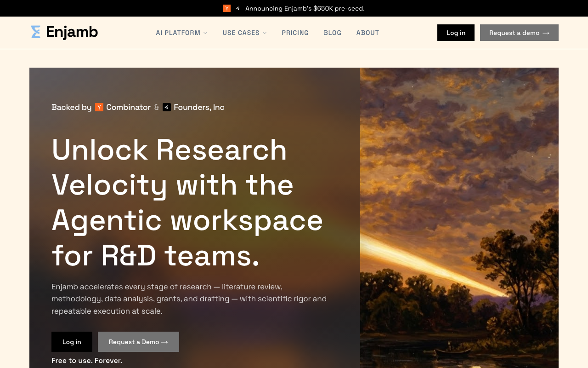The width and height of the screenshot is (588, 368).
Task: Click the Founders, Inc badge in hero section
Action: [167, 107]
